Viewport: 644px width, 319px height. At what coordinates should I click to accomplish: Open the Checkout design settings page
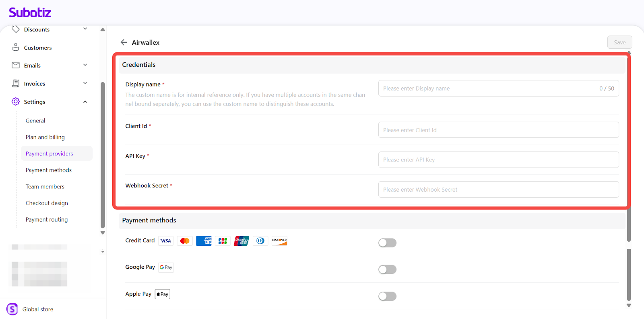(47, 203)
